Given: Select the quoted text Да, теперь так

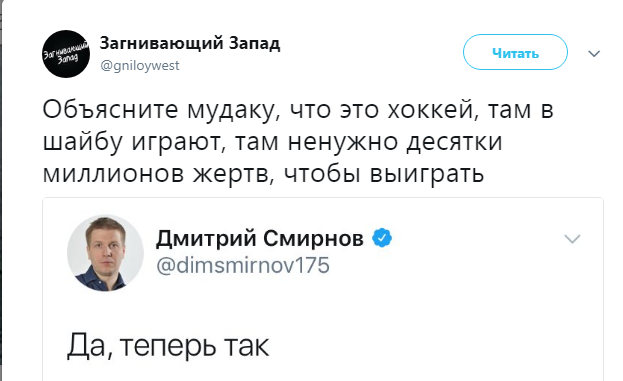Looking at the screenshot, I should 168,346.
